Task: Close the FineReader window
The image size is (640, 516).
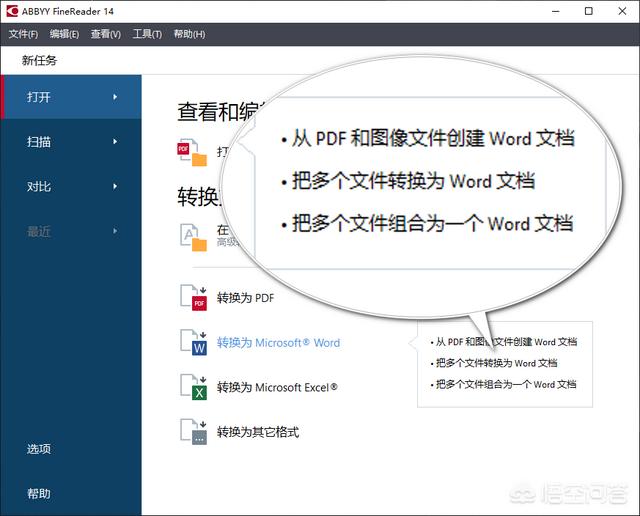Action: pos(622,11)
